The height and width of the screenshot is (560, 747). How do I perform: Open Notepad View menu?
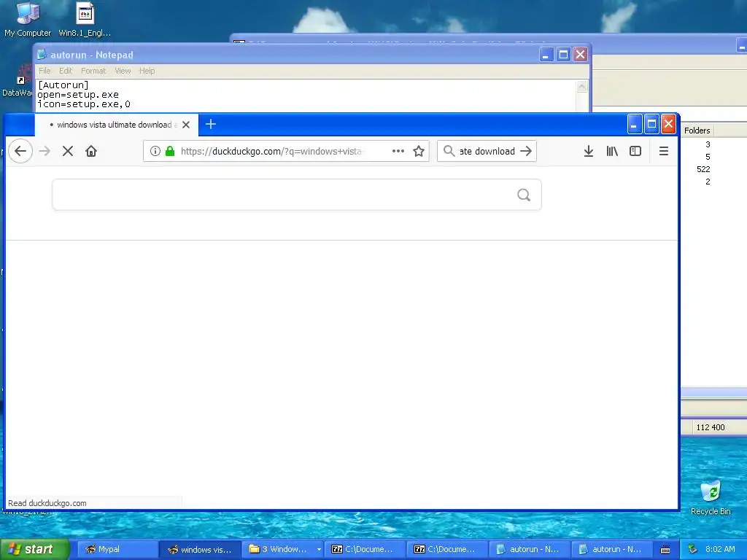123,71
